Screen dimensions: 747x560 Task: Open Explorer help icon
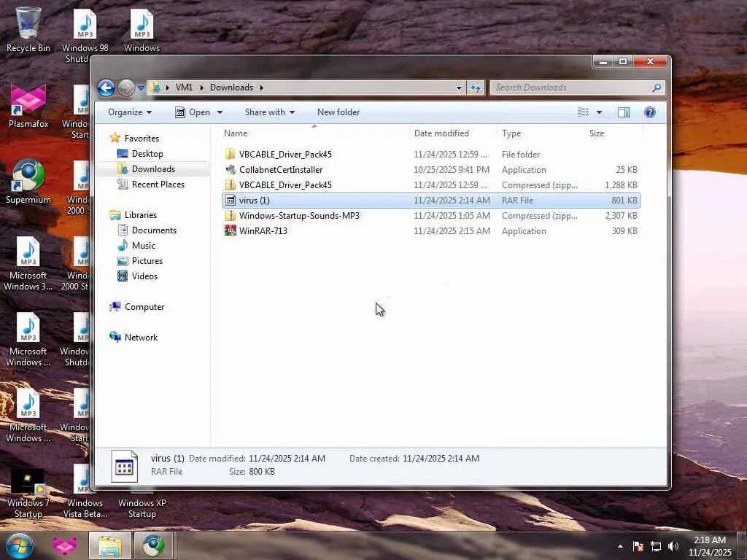click(650, 112)
